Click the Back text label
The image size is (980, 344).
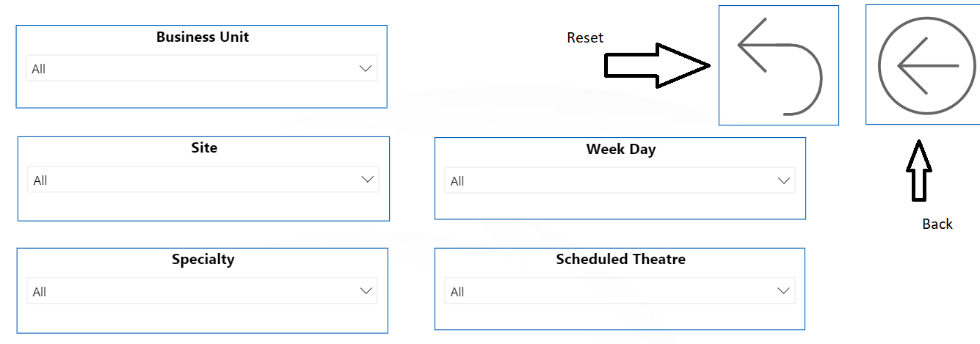[937, 224]
